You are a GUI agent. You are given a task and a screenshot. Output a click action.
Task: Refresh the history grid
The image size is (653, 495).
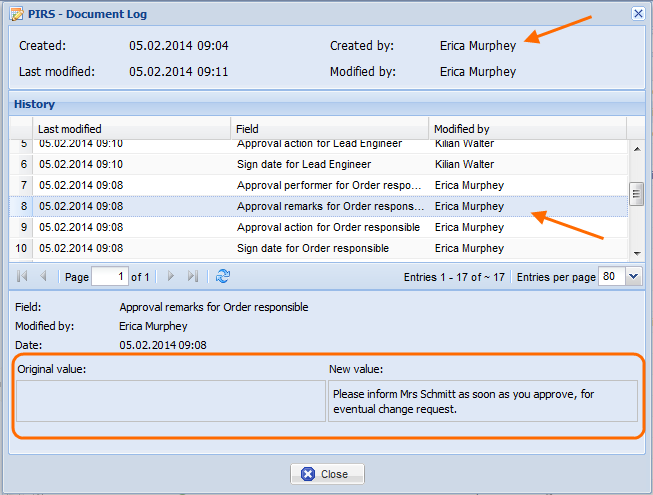(223, 276)
